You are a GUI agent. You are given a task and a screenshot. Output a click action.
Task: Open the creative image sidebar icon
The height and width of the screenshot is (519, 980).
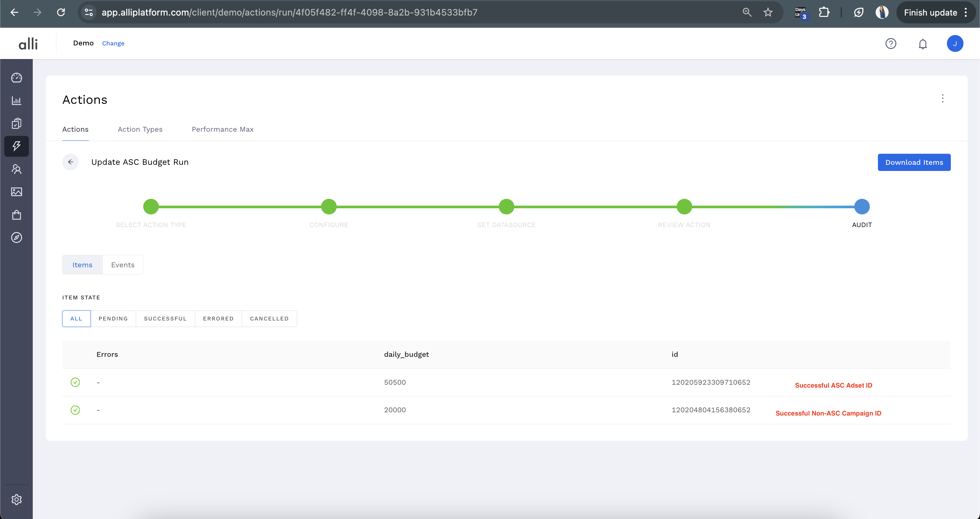pos(16,192)
